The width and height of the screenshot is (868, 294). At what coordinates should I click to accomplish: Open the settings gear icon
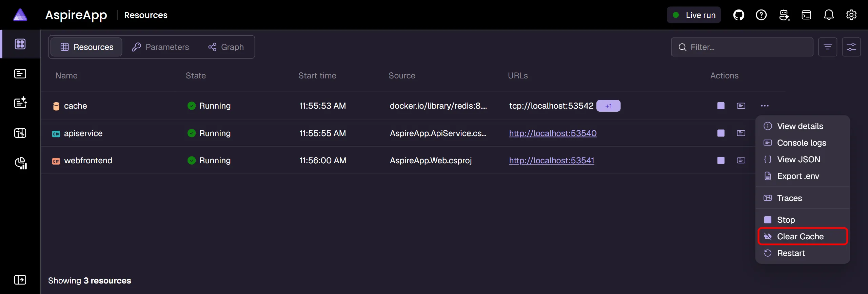(851, 15)
